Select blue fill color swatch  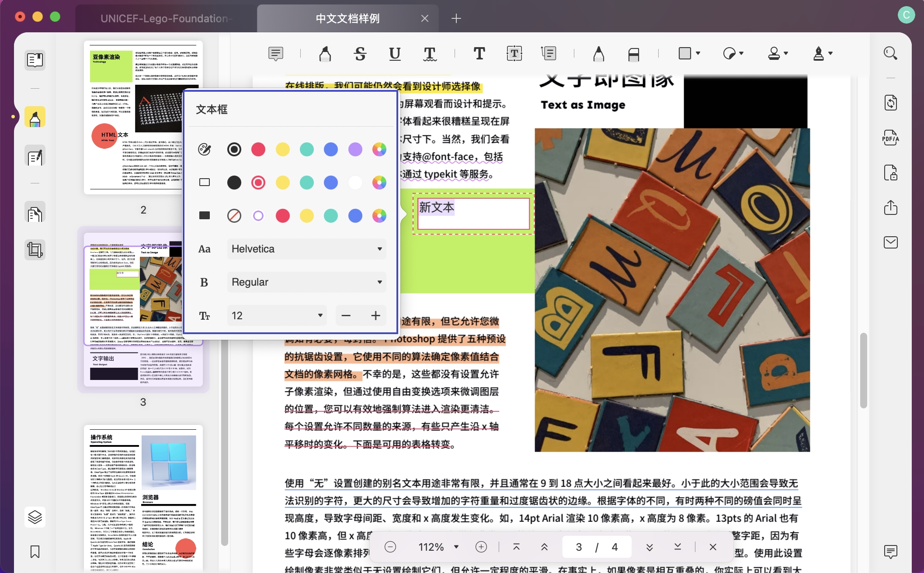point(355,216)
